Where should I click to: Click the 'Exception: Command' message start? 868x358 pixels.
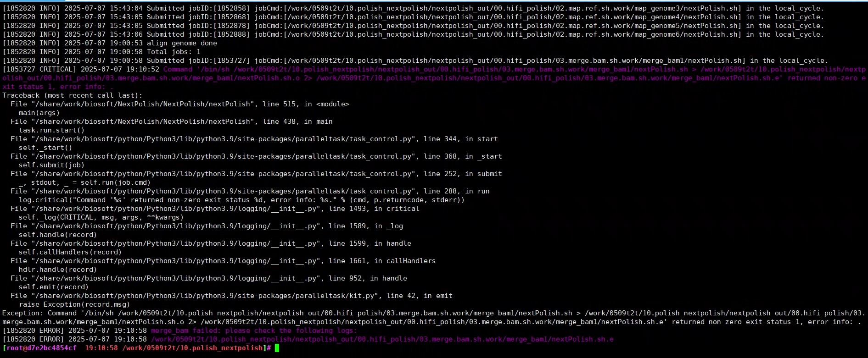pyautogui.click(x=39, y=313)
